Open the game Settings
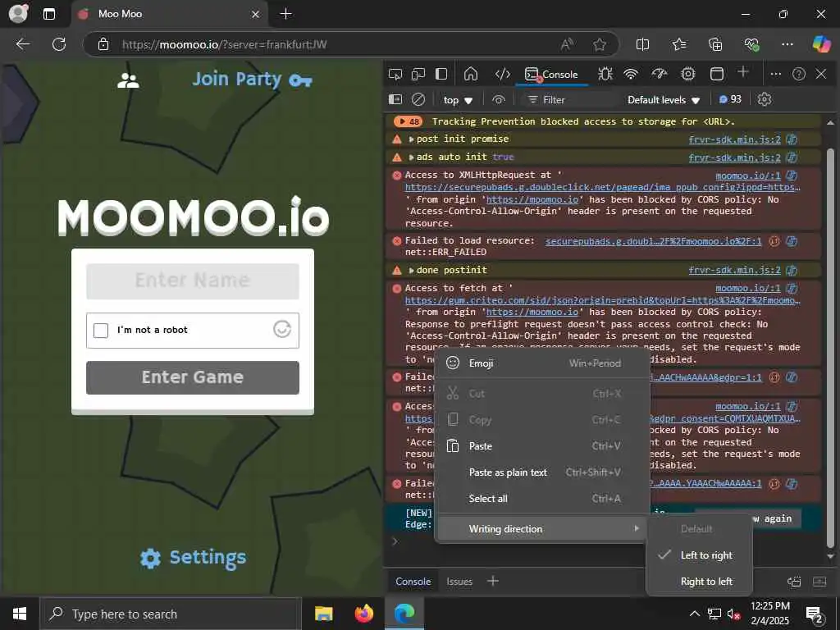The width and height of the screenshot is (840, 630). click(193, 558)
